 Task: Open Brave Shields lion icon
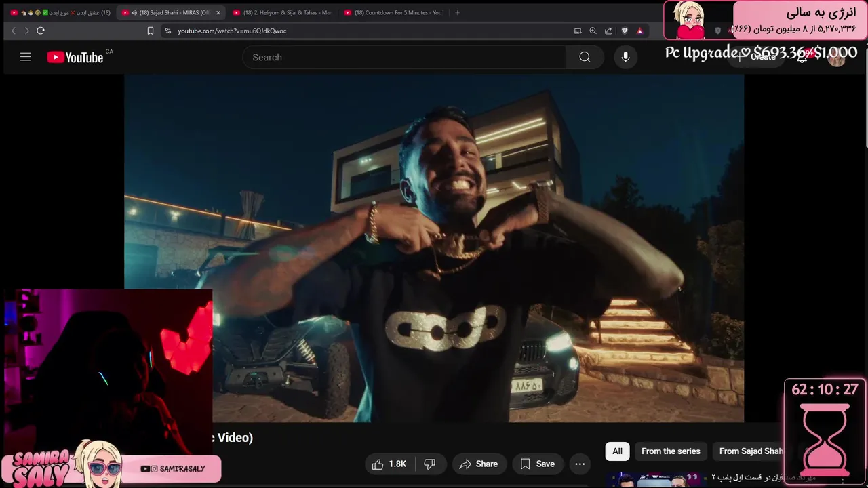pos(625,30)
